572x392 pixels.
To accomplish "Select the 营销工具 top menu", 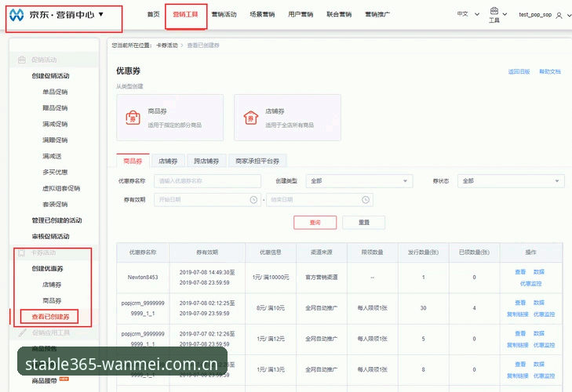I will pyautogui.click(x=185, y=15).
